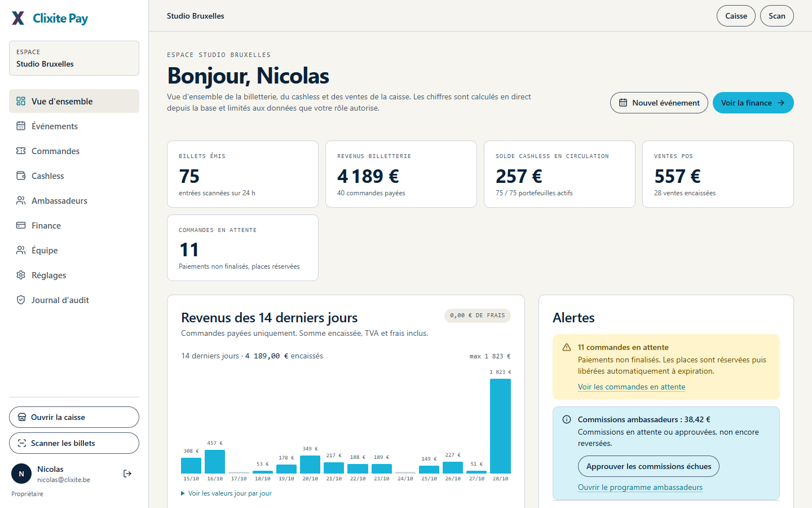Click the Studio Bruxelles header title
The height and width of the screenshot is (508, 812).
[x=196, y=16]
